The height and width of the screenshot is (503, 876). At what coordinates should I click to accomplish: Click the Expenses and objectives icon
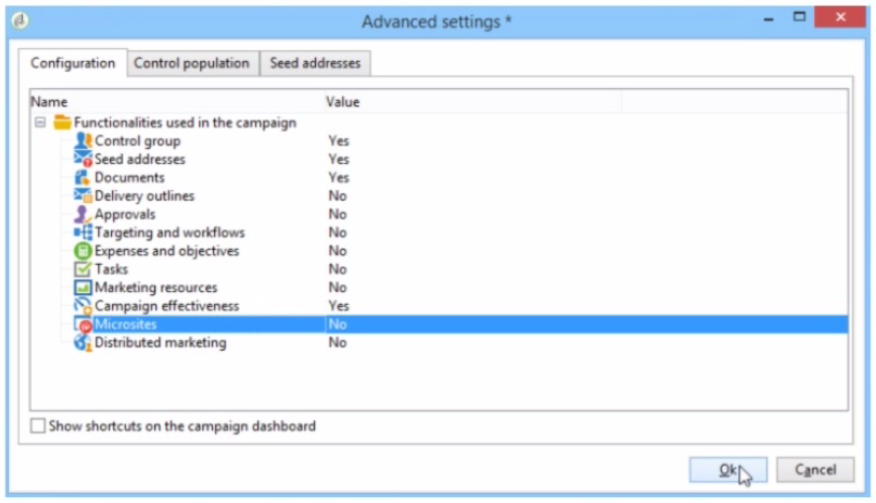(x=83, y=251)
